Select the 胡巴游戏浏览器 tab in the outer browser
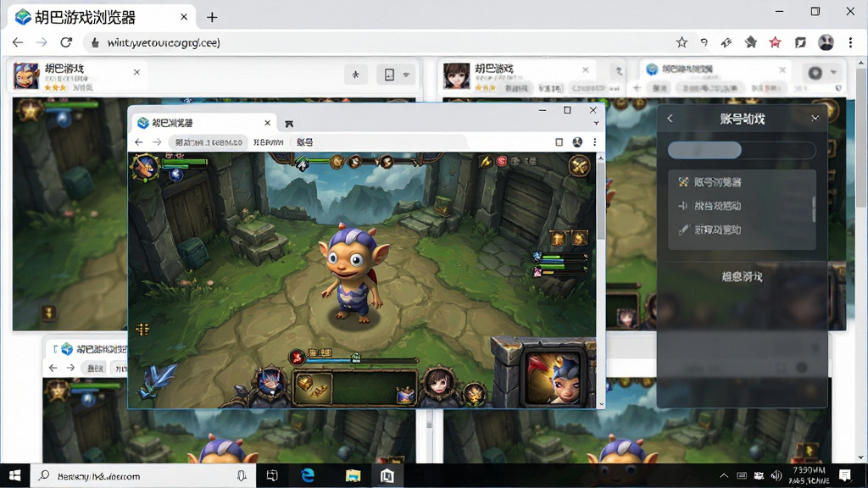The height and width of the screenshot is (488, 868). tap(102, 17)
